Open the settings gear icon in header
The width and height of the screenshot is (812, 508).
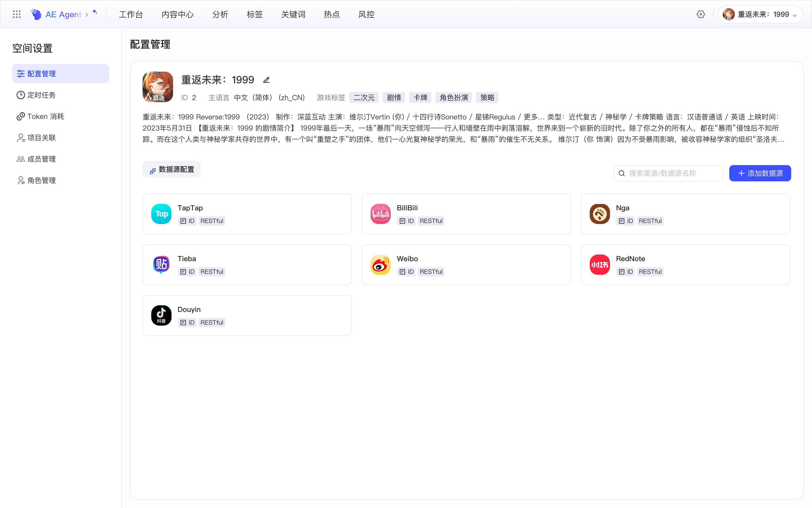click(x=701, y=14)
